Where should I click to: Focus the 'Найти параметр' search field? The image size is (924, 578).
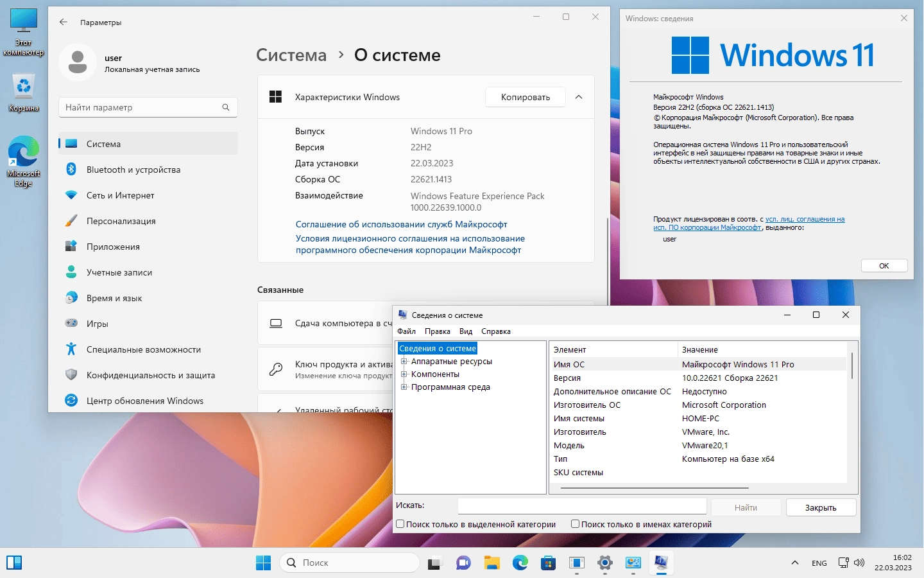click(148, 107)
